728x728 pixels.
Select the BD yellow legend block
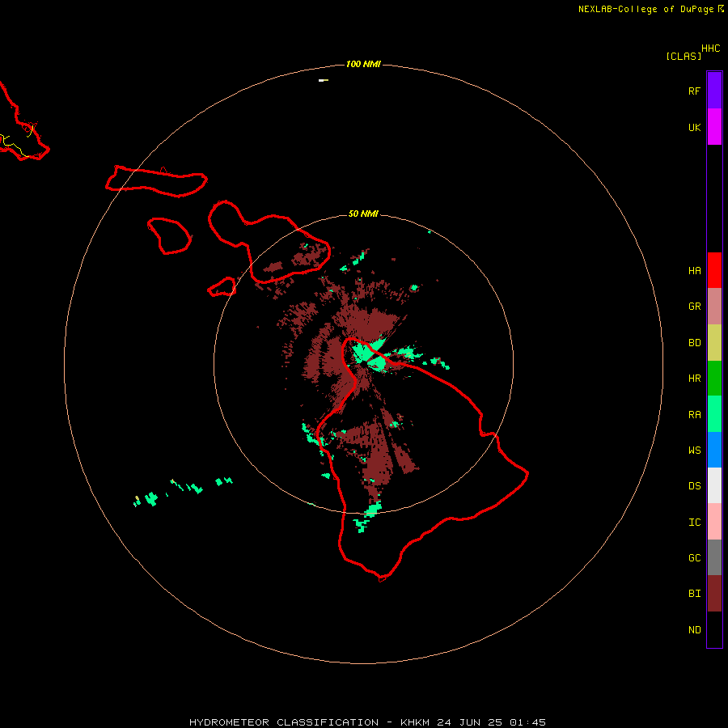click(714, 343)
